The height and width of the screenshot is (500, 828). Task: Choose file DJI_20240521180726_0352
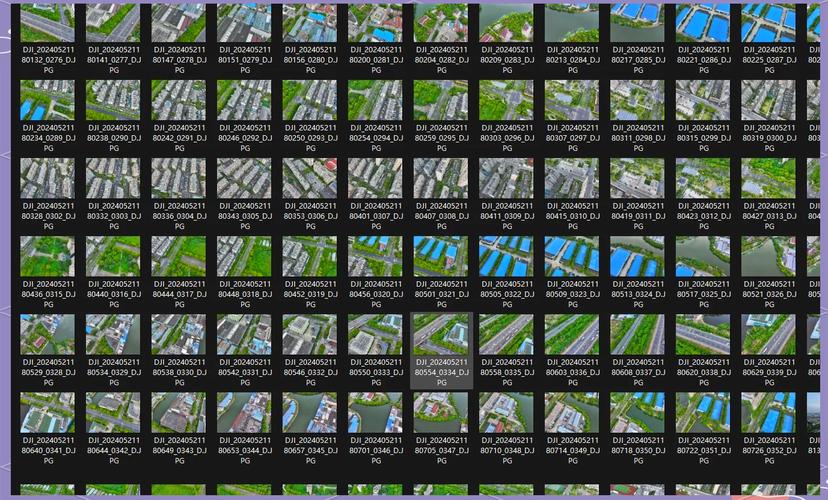768,412
